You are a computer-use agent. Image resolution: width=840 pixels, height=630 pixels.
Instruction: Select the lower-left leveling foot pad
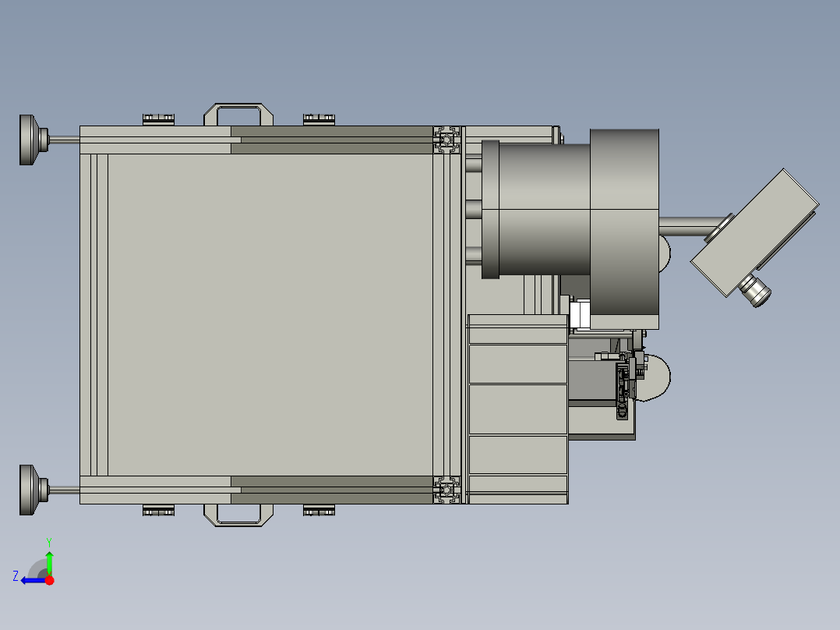click(34, 490)
